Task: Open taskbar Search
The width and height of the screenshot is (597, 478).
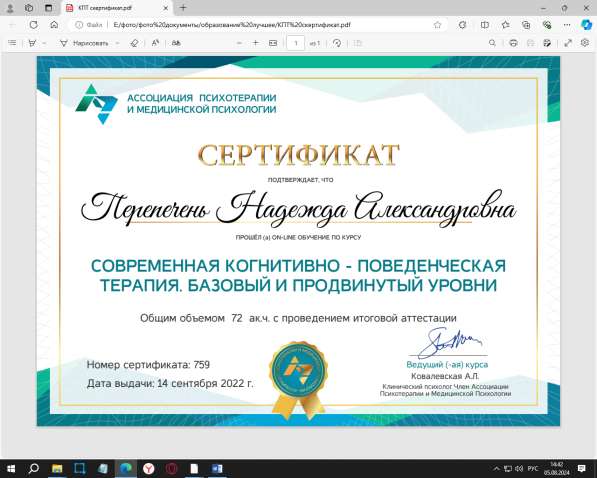Action: coord(34,468)
